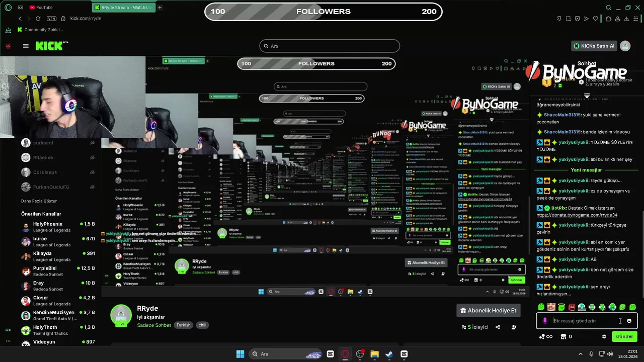Insert the human face emote
Viewport: 644px width, 362px height.
pos(551,307)
